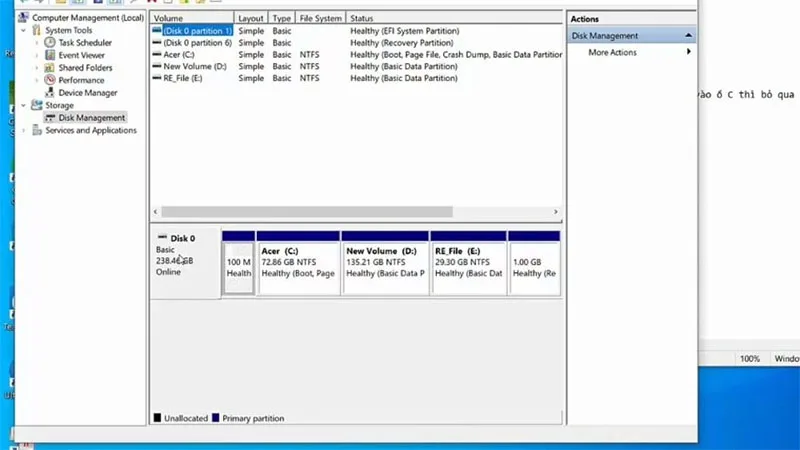Select the Performance icon
Image resolution: width=800 pixels, height=450 pixels.
[49, 80]
